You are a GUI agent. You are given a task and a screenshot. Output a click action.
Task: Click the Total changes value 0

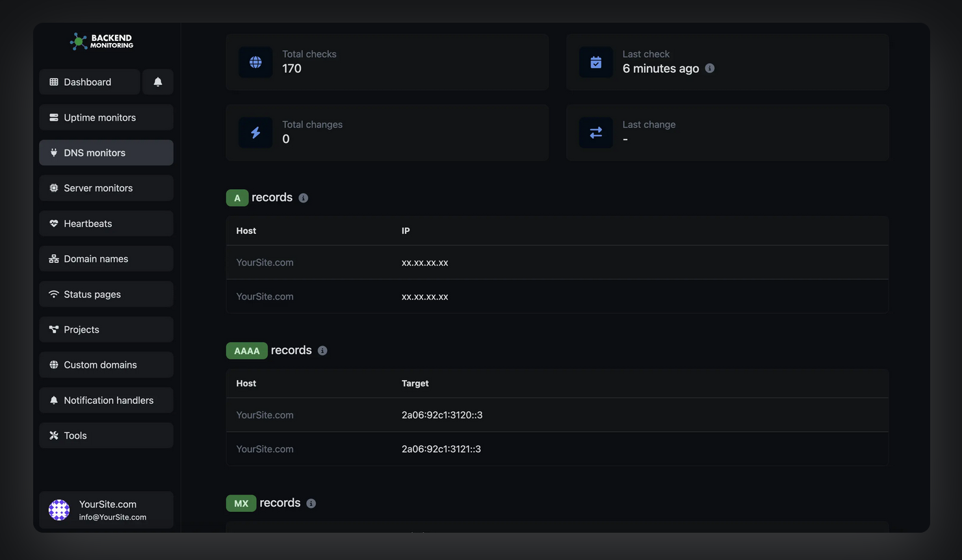tap(286, 139)
